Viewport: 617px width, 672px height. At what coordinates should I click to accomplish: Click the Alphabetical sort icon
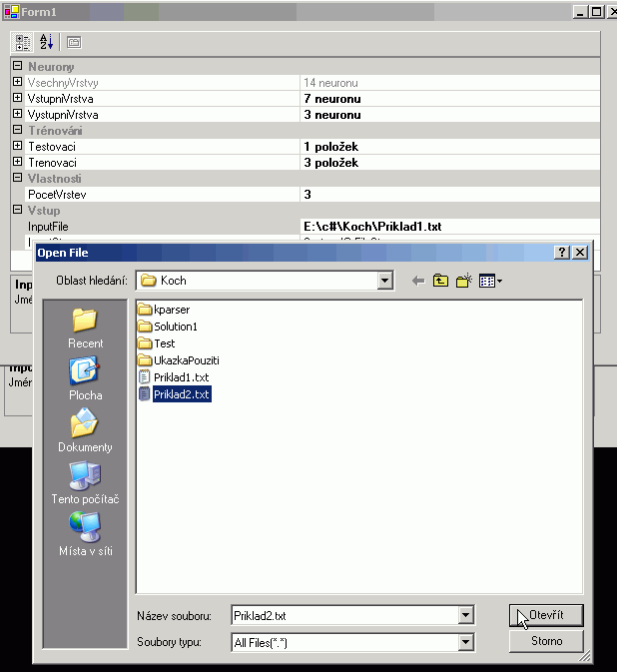[x=47, y=42]
